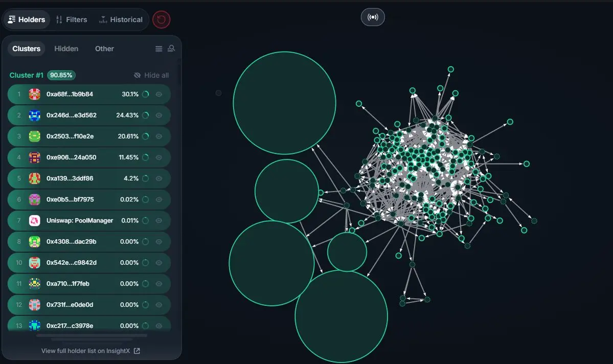Image resolution: width=613 pixels, height=364 pixels.
Task: Select holder address 0x2503...f10e2e
Action: 70,136
